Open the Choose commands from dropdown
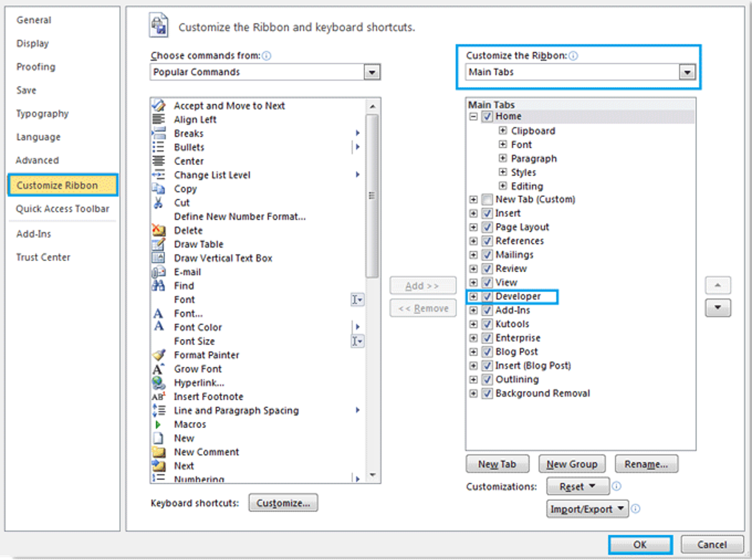Screen dimensions: 752x560 (372, 72)
